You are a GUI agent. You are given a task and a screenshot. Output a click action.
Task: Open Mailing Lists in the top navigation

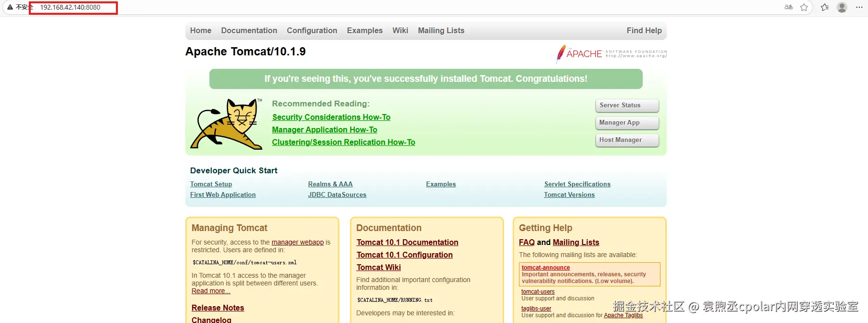pos(441,30)
